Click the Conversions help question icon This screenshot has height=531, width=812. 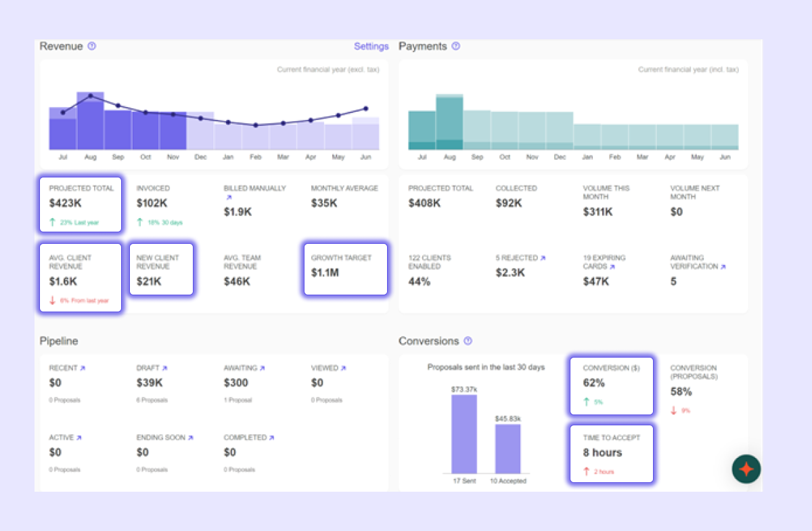(x=468, y=341)
